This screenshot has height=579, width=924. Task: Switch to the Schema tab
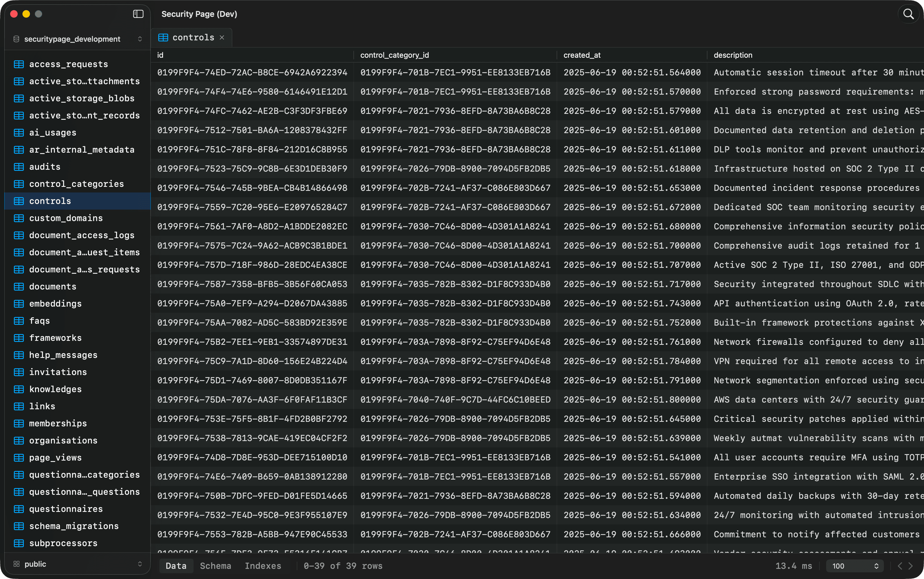pos(215,566)
